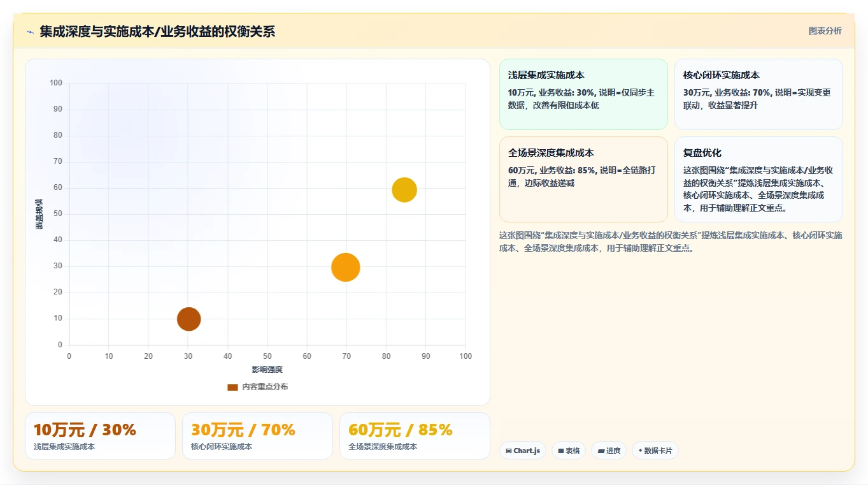Image resolution: width=868 pixels, height=485 pixels.
Task: Click the brown bubble at impact 30
Action: pos(189,319)
